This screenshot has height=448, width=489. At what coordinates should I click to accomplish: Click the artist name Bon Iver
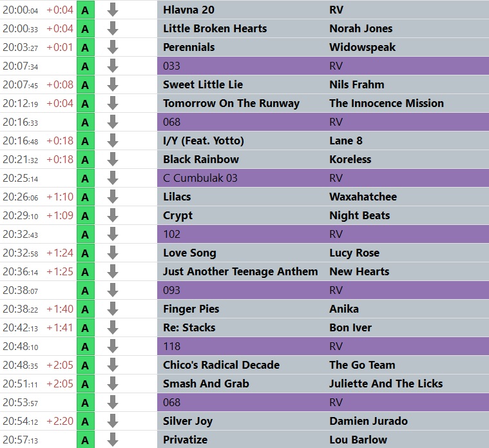tap(350, 327)
